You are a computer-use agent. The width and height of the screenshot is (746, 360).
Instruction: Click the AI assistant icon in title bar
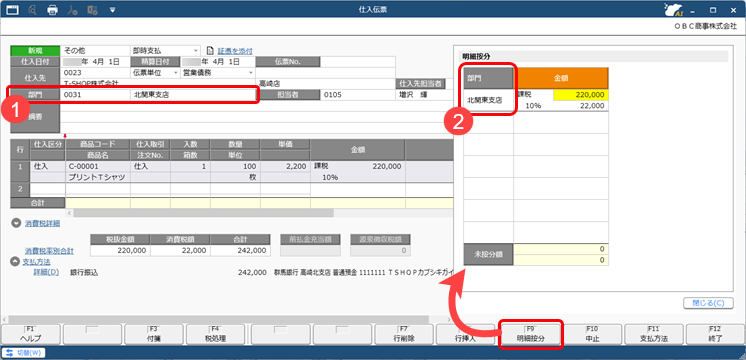point(674,10)
